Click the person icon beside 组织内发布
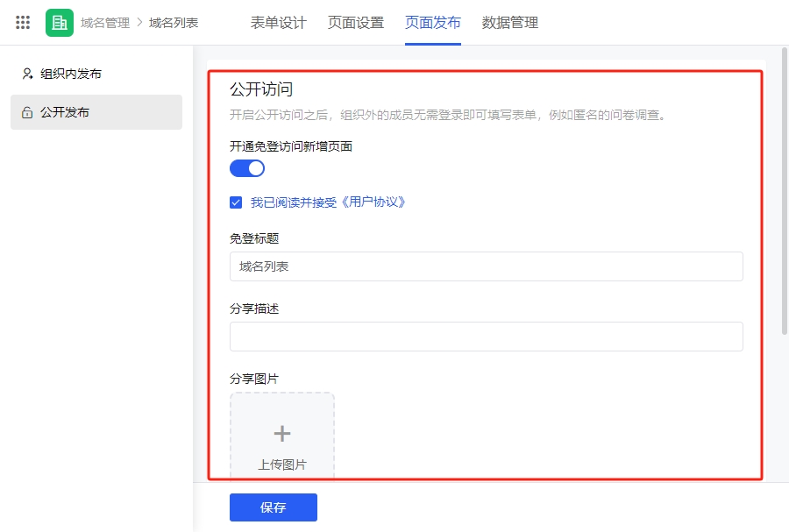Screen dimensions: 789x532 tap(28, 74)
